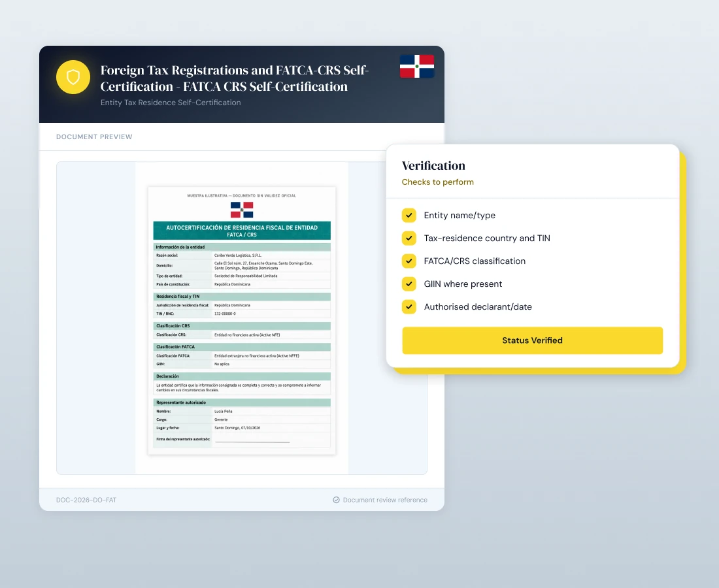Click the Cargo value Gerente
Viewport: 719px width, 588px height.
pyautogui.click(x=221, y=420)
